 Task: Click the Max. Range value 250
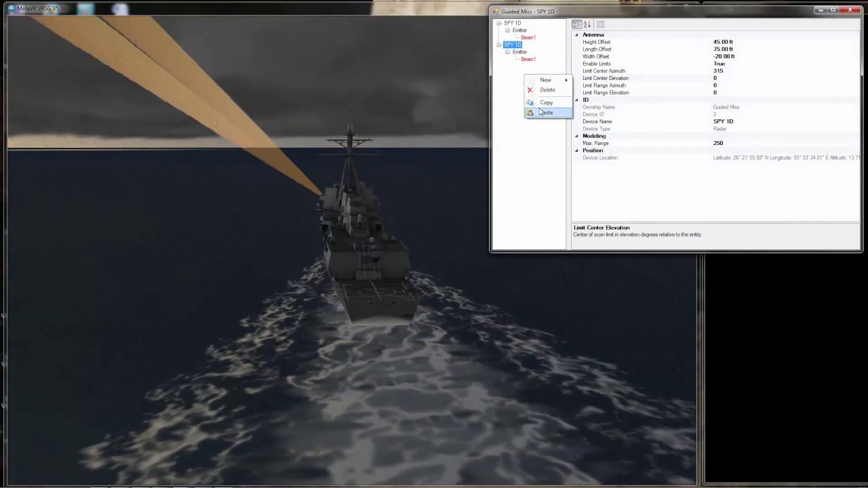click(718, 143)
